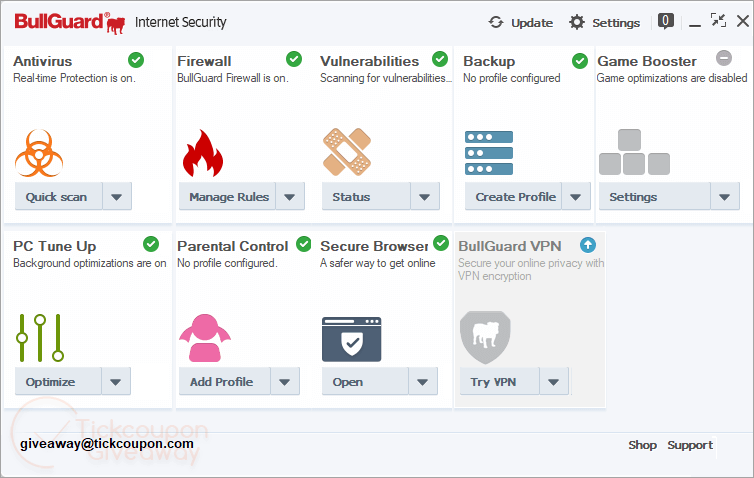Click the BullGuard logo

click(x=70, y=23)
